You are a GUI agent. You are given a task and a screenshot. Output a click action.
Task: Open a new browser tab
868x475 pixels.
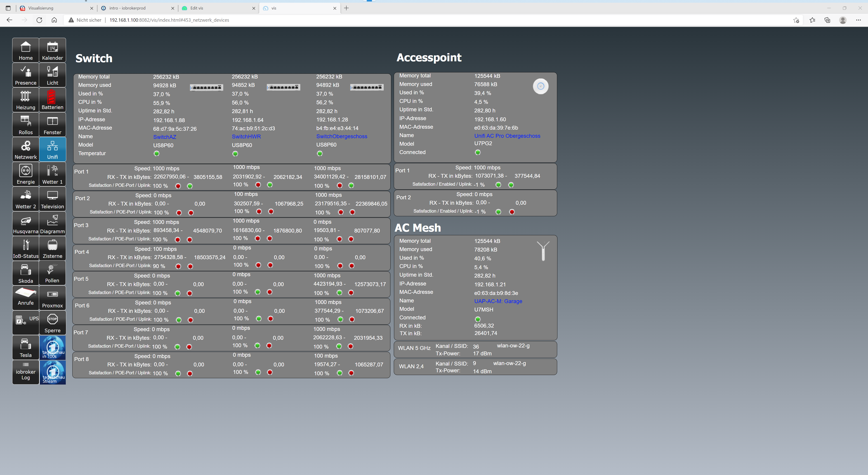click(x=346, y=8)
